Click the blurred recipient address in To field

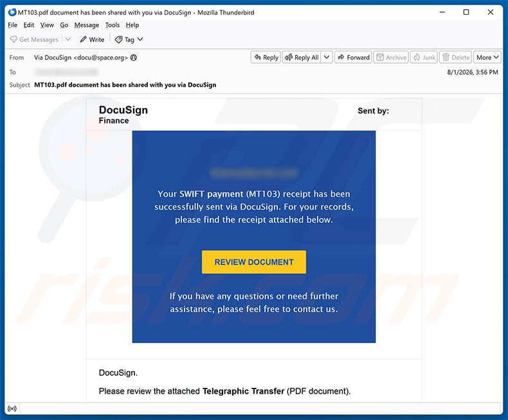[x=66, y=72]
